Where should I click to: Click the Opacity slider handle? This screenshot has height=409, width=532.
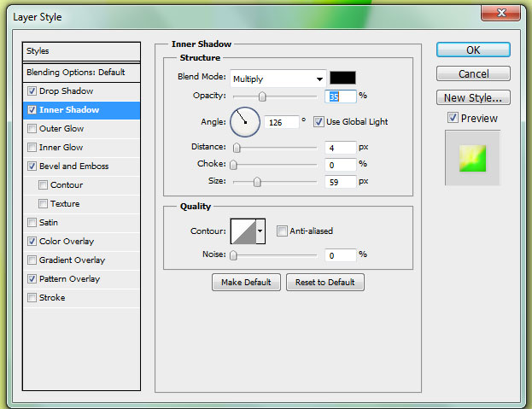tap(262, 96)
